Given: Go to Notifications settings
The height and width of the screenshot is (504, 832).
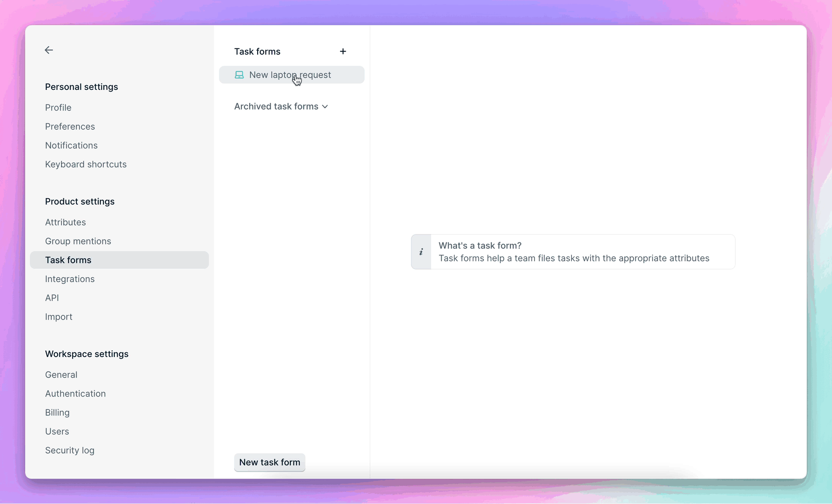Looking at the screenshot, I should [71, 145].
